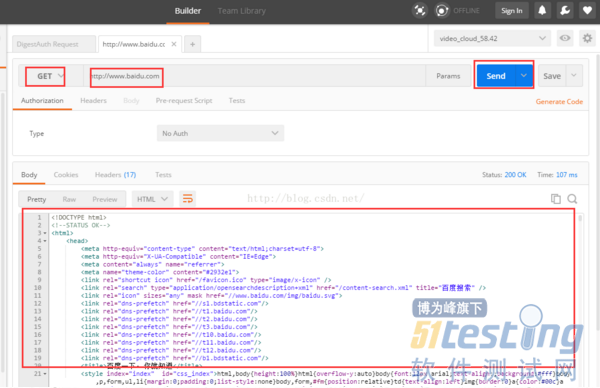This screenshot has width=600, height=388.
Task: Select the Raw view mode
Action: pos(69,199)
